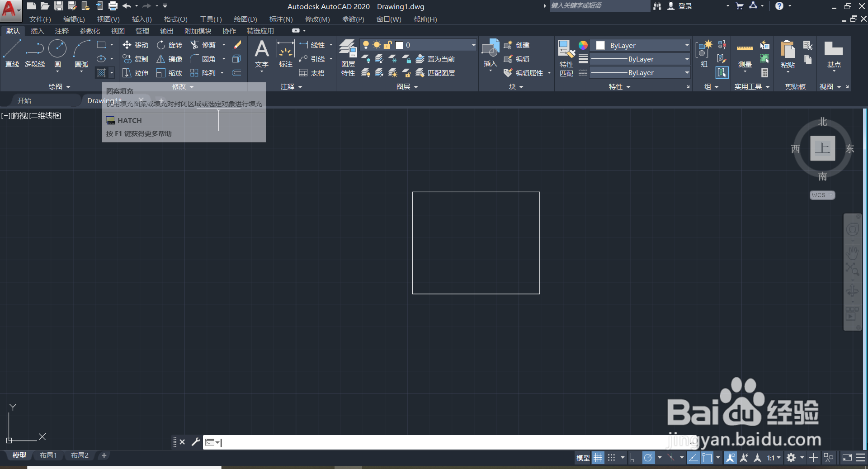Toggle 2D object snap in status bar
This screenshot has height=469, width=868.
[x=707, y=458]
